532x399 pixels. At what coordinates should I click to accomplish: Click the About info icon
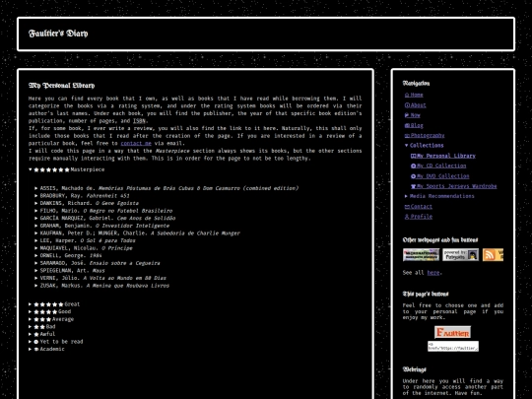[x=407, y=105]
